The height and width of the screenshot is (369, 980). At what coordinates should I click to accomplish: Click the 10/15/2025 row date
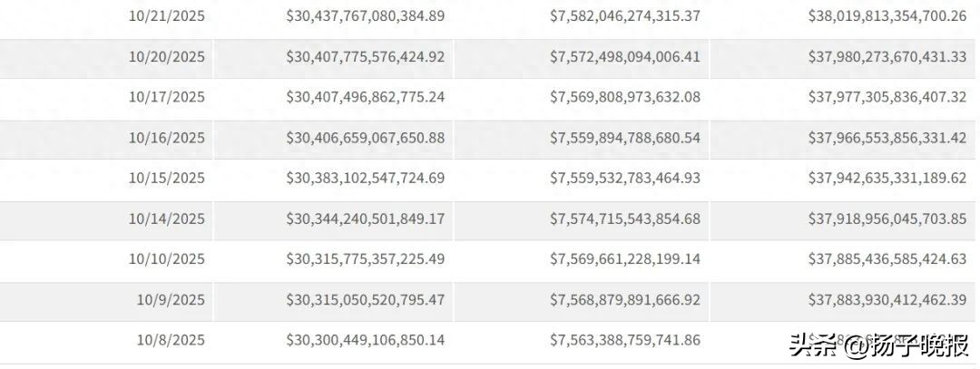pos(166,178)
